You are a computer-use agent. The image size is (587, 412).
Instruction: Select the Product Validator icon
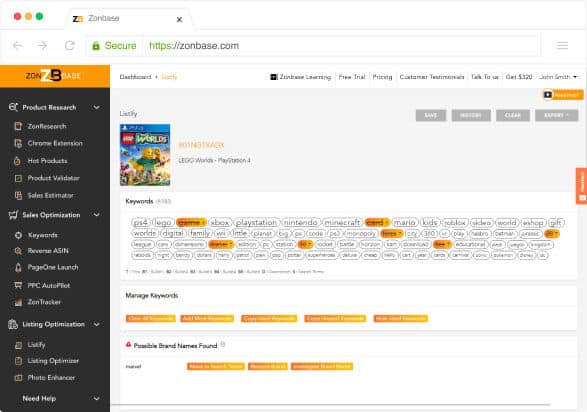point(18,178)
